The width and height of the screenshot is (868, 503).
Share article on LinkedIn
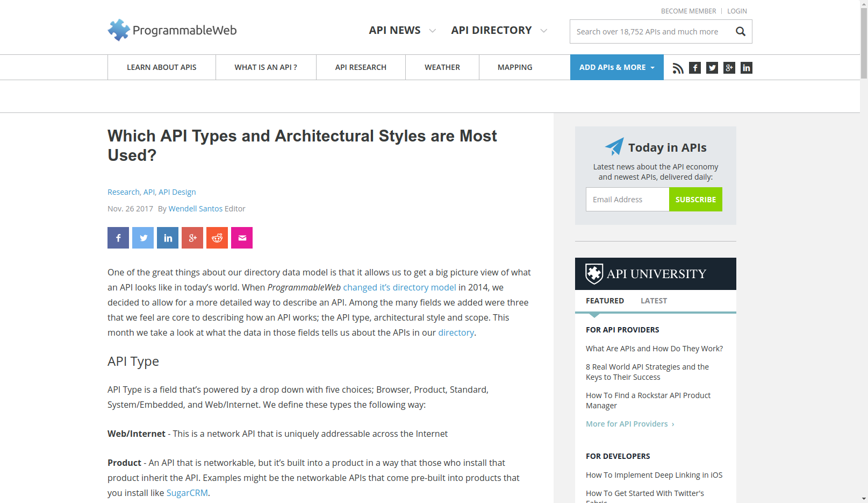click(168, 238)
